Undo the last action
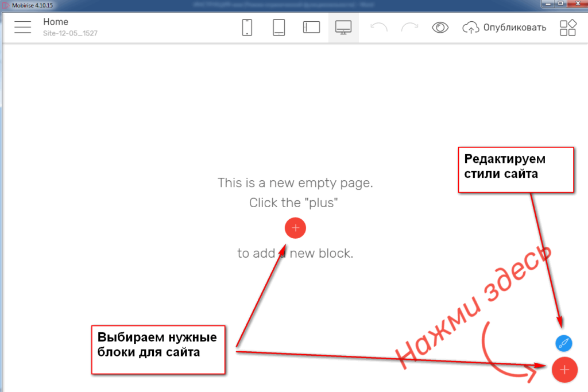The height and width of the screenshot is (392, 588). [x=379, y=28]
